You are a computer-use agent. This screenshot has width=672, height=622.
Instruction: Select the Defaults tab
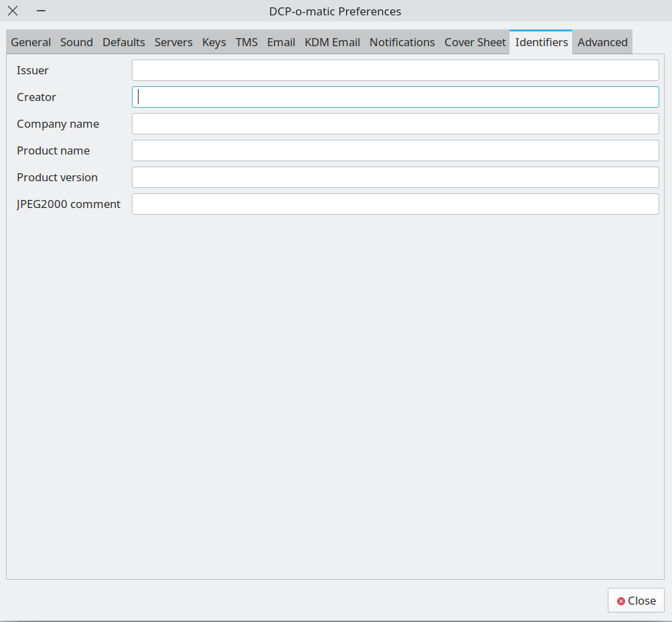point(124,42)
